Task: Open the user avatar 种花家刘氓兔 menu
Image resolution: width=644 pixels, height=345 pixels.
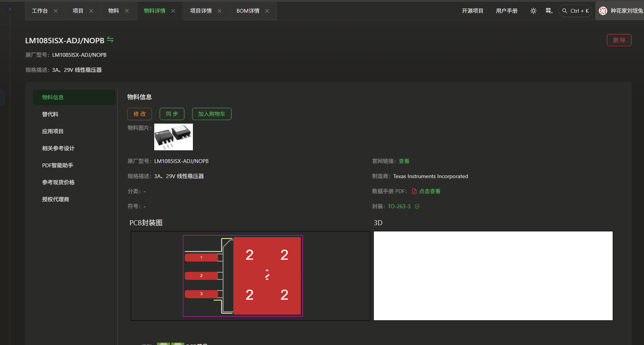Action: click(x=621, y=11)
